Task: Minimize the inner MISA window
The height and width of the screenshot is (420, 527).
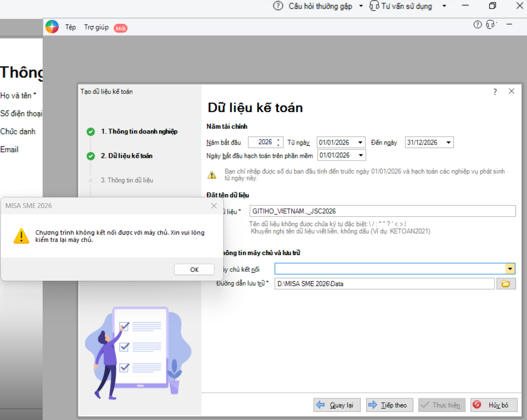Action: click(509, 24)
